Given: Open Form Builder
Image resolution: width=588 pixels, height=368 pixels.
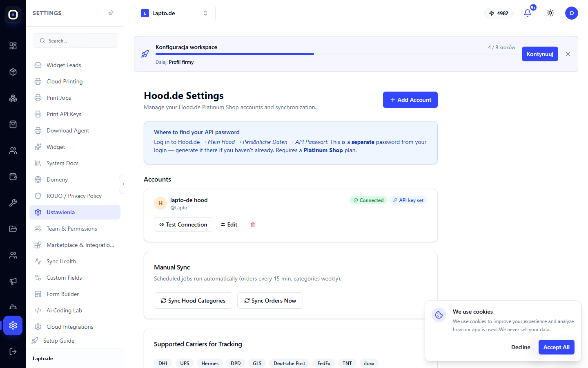Looking at the screenshot, I should (x=75, y=294).
